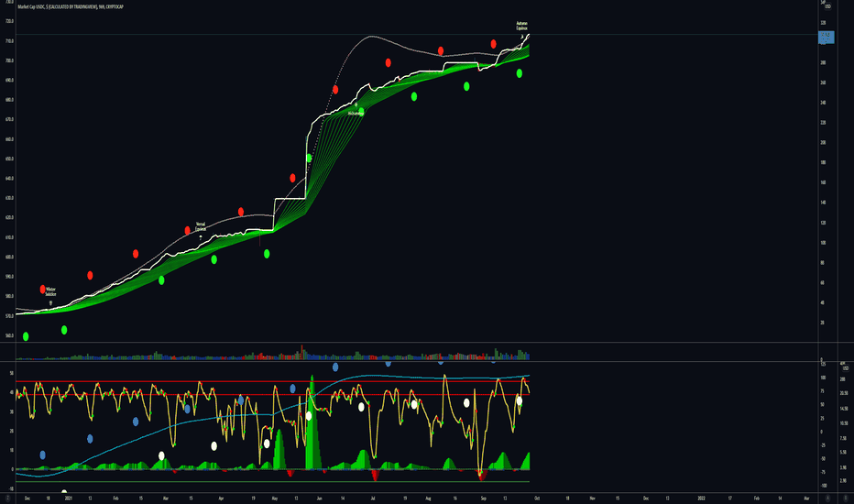
Task: Click the 600.0 value on the left price scale
Action: click(9, 257)
